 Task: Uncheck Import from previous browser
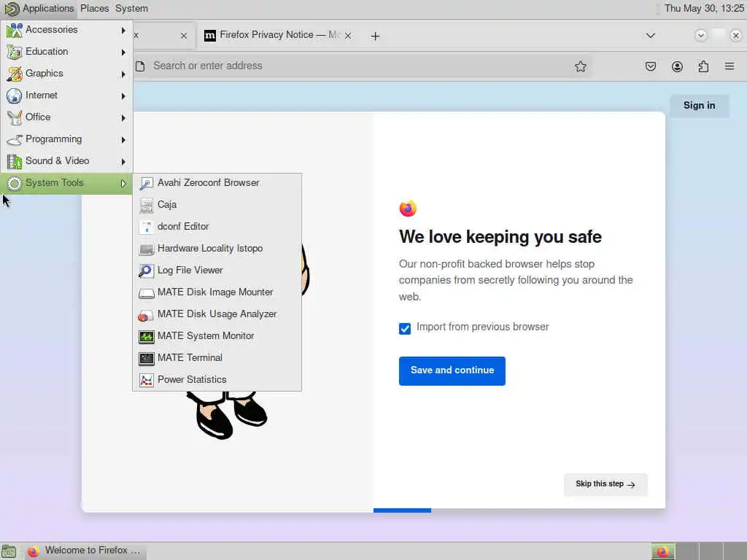coord(404,329)
